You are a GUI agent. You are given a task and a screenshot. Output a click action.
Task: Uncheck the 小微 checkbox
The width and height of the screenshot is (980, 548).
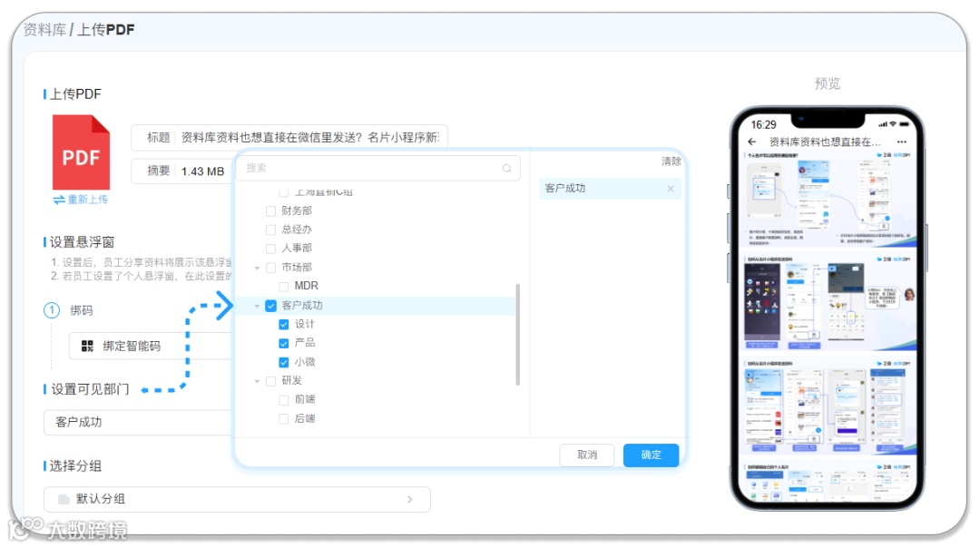click(284, 362)
